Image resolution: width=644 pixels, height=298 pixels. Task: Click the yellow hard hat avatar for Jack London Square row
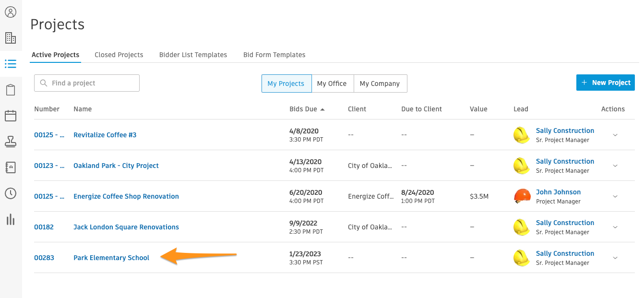click(x=522, y=227)
